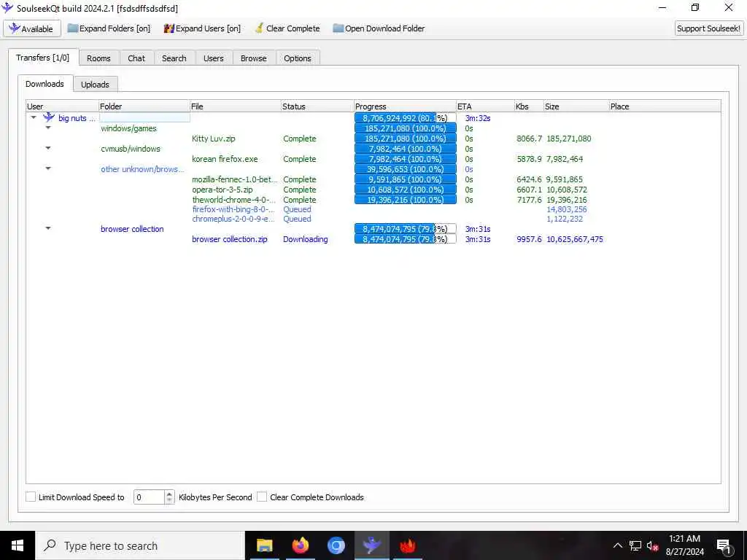
Task: Sort by the Progress column header
Action: [405, 106]
